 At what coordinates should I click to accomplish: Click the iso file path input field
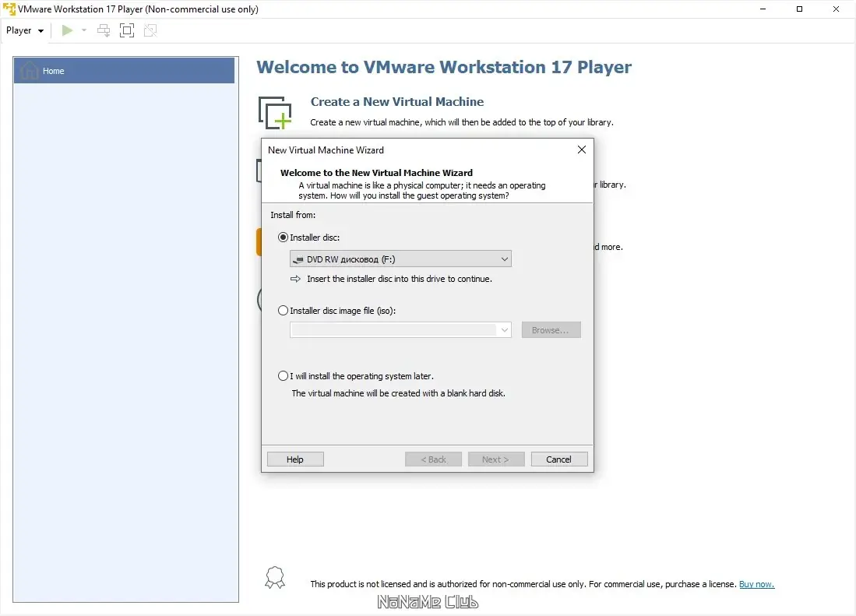click(393, 330)
